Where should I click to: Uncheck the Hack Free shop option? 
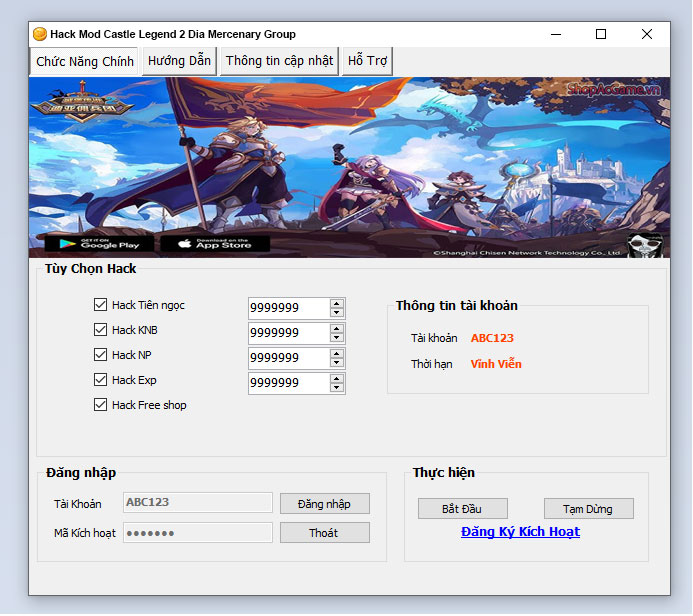100,405
